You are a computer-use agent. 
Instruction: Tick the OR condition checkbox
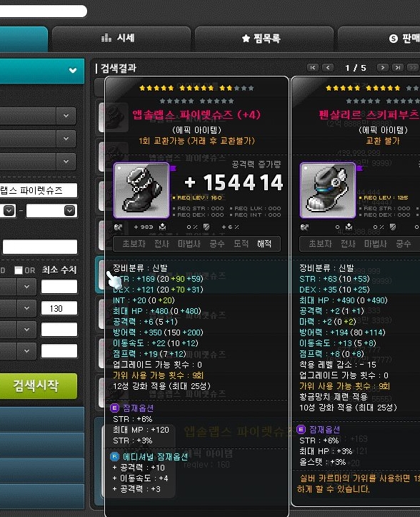pyautogui.click(x=19, y=270)
